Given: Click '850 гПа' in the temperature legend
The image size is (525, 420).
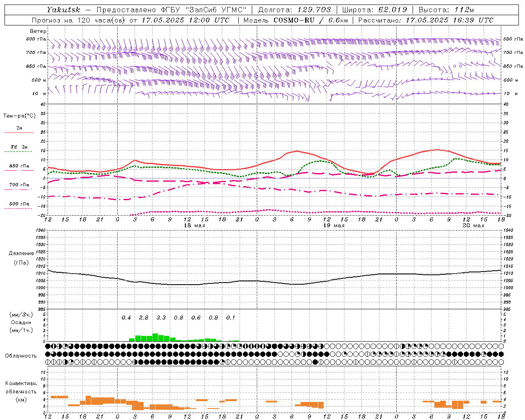Looking at the screenshot, I should pyautogui.click(x=19, y=166).
